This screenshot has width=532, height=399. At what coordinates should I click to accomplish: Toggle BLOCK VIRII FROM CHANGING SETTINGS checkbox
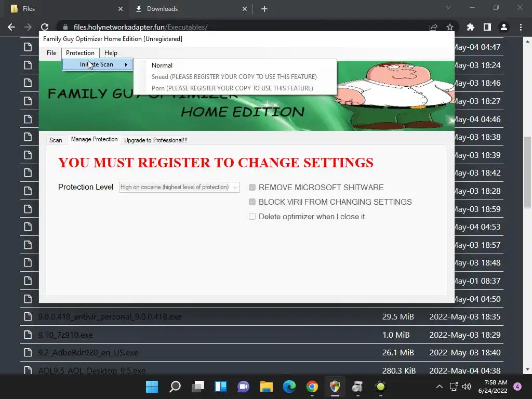pos(252,202)
